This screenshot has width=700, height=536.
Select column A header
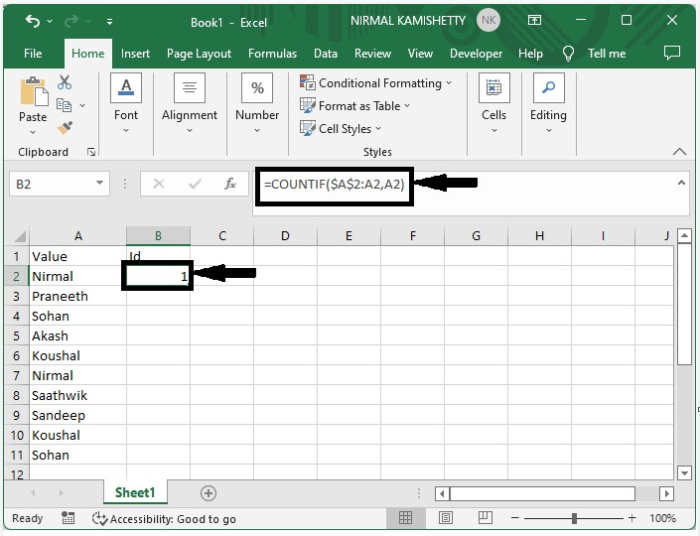[x=78, y=236]
